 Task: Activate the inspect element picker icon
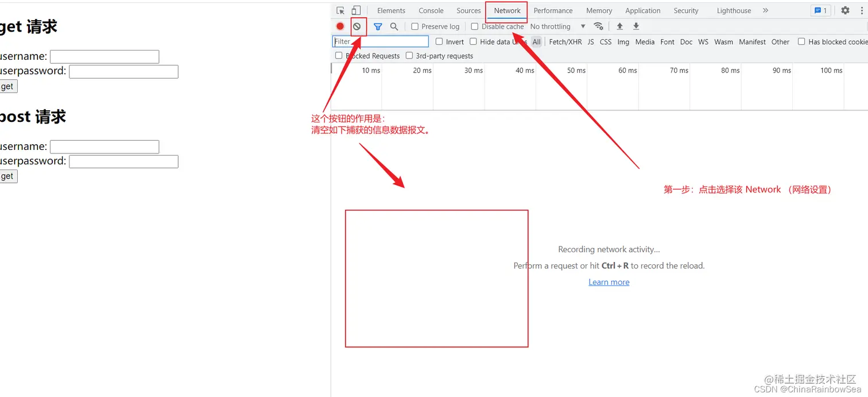(340, 10)
